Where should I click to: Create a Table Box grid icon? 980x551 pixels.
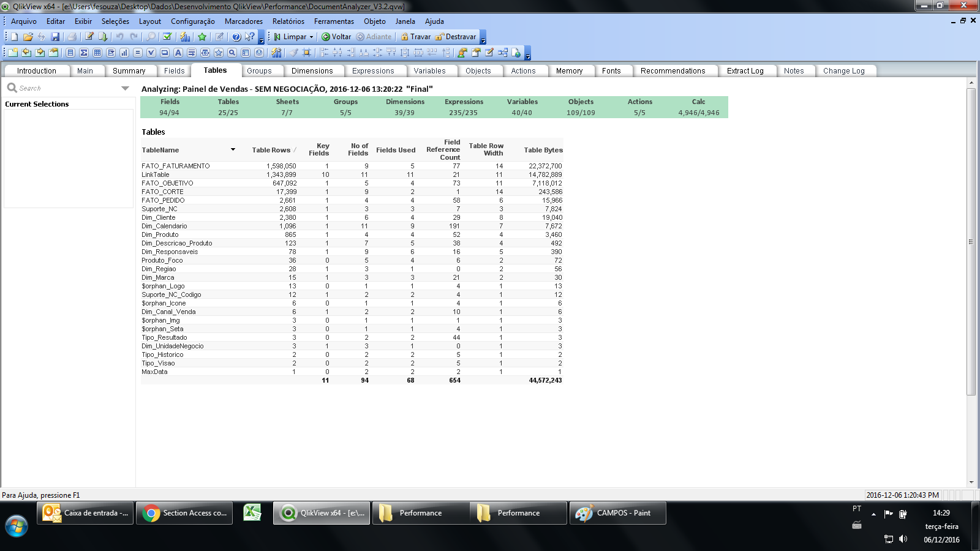coord(97,53)
